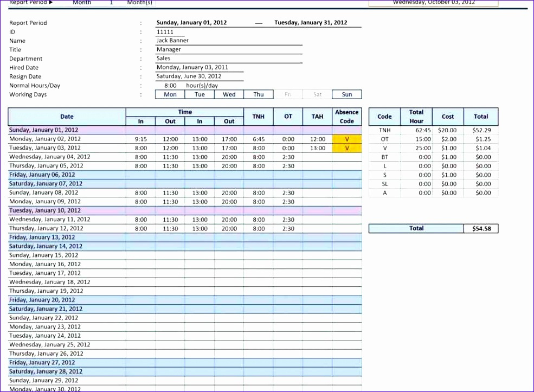Click the Code header in summary table
Image resolution: width=534 pixels, height=392 pixels.
pyautogui.click(x=384, y=117)
